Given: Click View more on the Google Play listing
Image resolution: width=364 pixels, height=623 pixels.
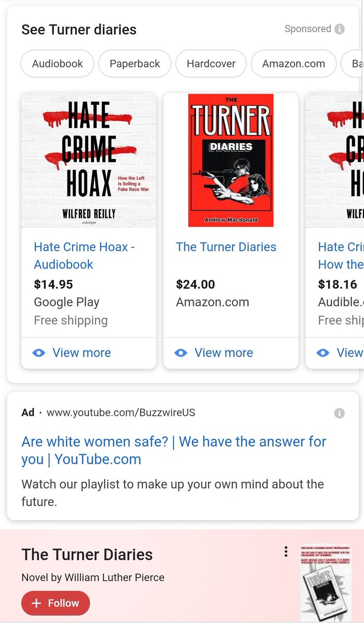Looking at the screenshot, I should [x=82, y=353].
